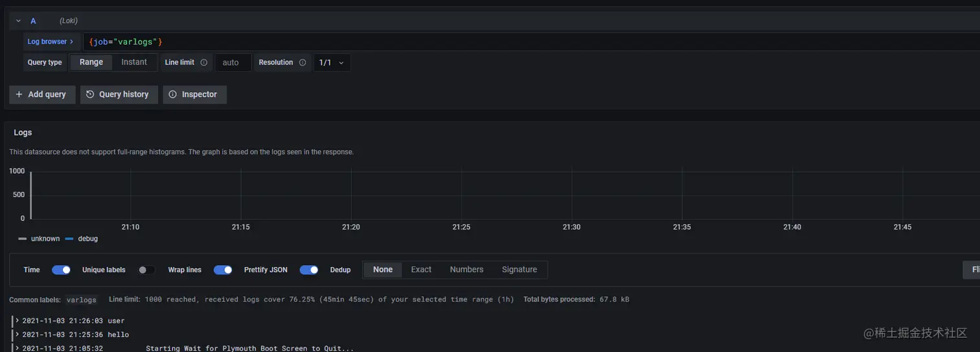Select None dedup option
980x352 pixels.
click(382, 270)
